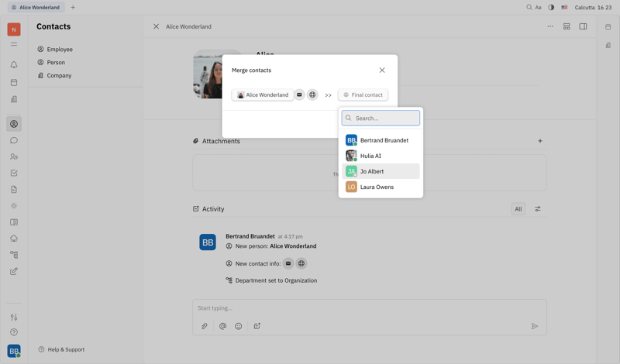Viewport: 620px width, 364px height.
Task: Open the office building icon in left sidebar
Action: click(x=14, y=99)
